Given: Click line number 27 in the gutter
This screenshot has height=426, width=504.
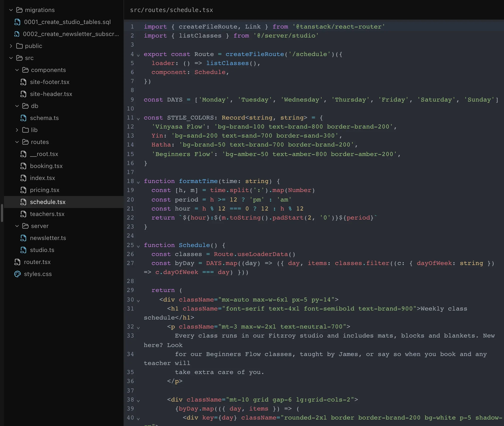Looking at the screenshot, I should tap(130, 263).
